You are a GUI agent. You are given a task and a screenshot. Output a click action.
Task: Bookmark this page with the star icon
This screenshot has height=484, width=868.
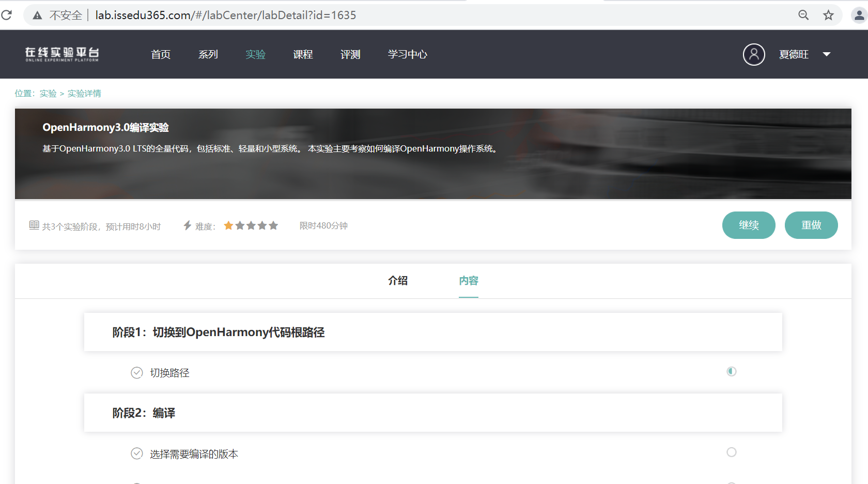(829, 15)
